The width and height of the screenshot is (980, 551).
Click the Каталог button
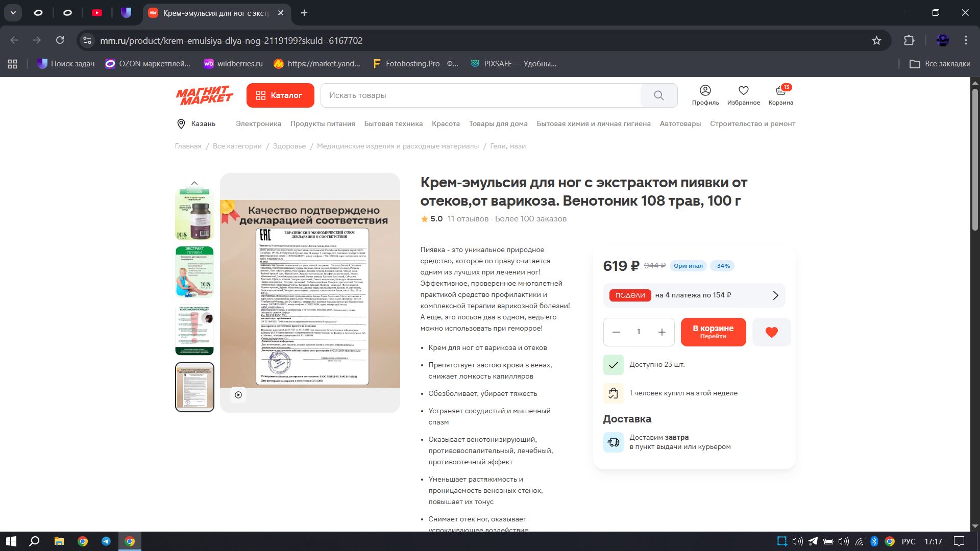(x=280, y=95)
